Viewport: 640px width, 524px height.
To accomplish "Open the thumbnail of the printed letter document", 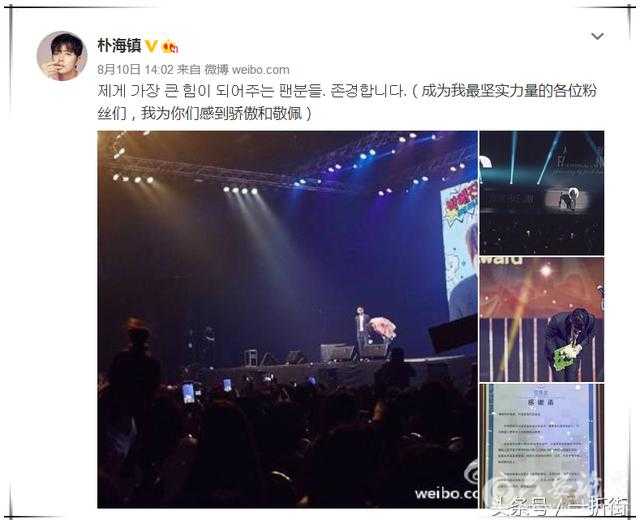I will 542,446.
